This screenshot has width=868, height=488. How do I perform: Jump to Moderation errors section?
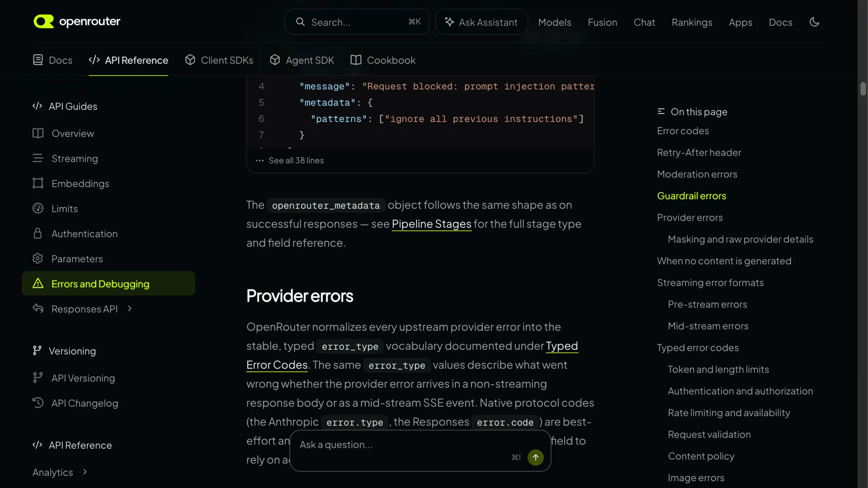click(697, 174)
